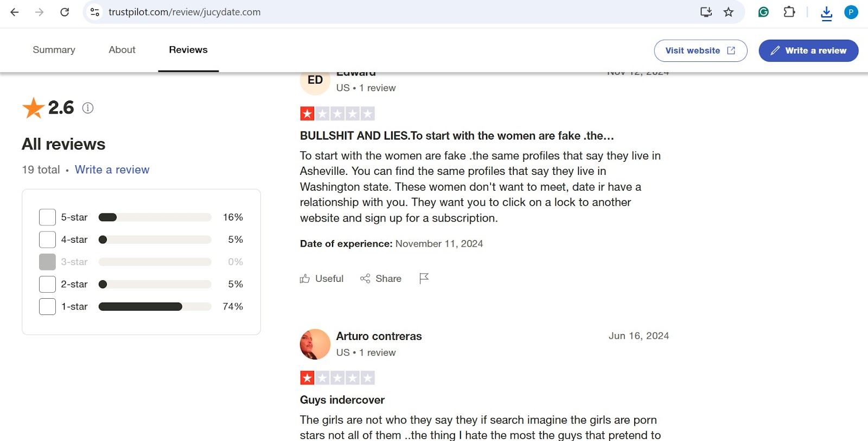This screenshot has height=441, width=868.
Task: Check the 2-star filter checkbox
Action: pos(47,284)
